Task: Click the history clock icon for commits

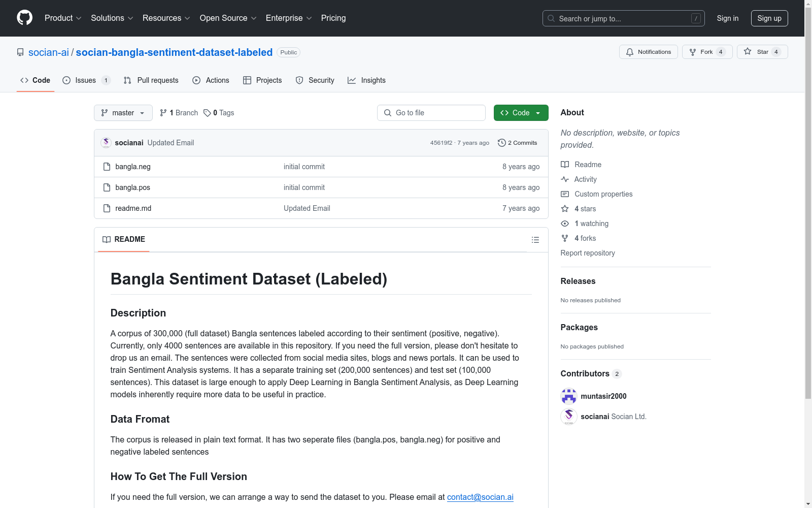Action: click(x=502, y=143)
